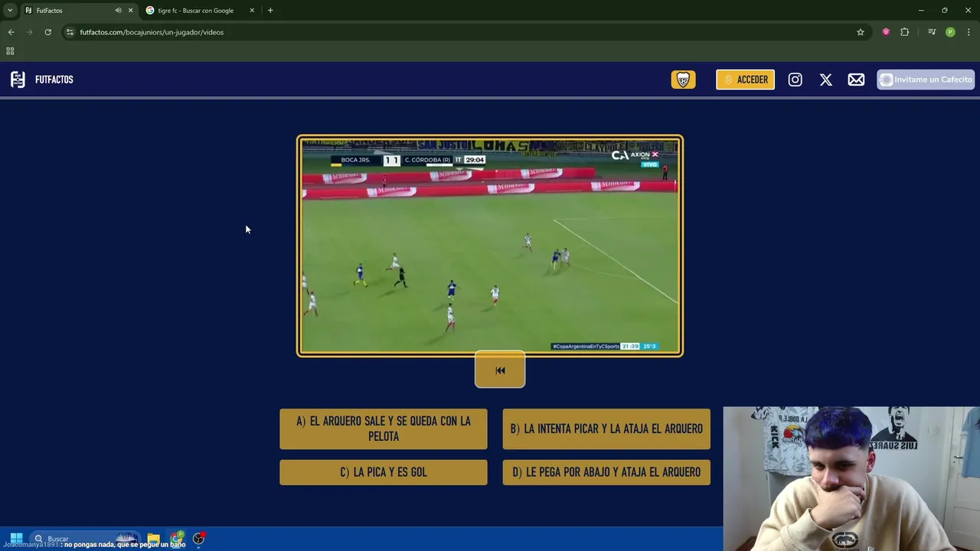This screenshot has width=980, height=551.
Task: Open the apps grid in bookmarks bar
Action: coord(10,51)
